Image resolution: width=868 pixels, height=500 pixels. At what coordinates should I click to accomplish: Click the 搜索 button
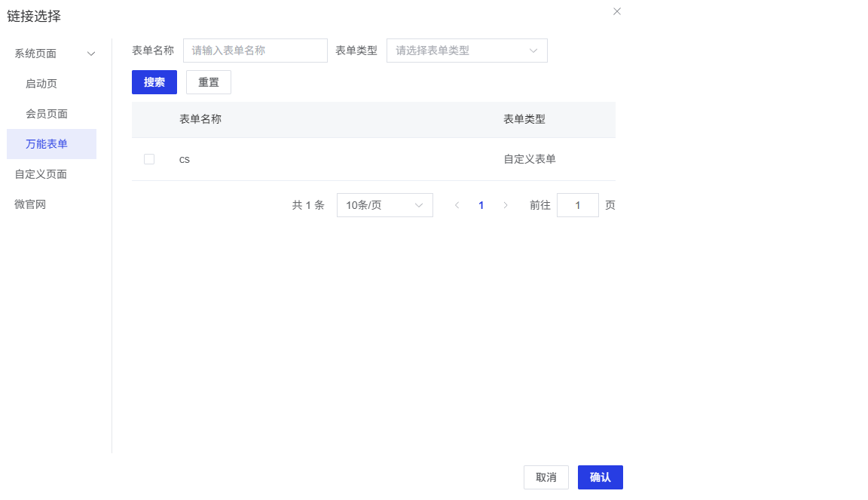pos(154,82)
